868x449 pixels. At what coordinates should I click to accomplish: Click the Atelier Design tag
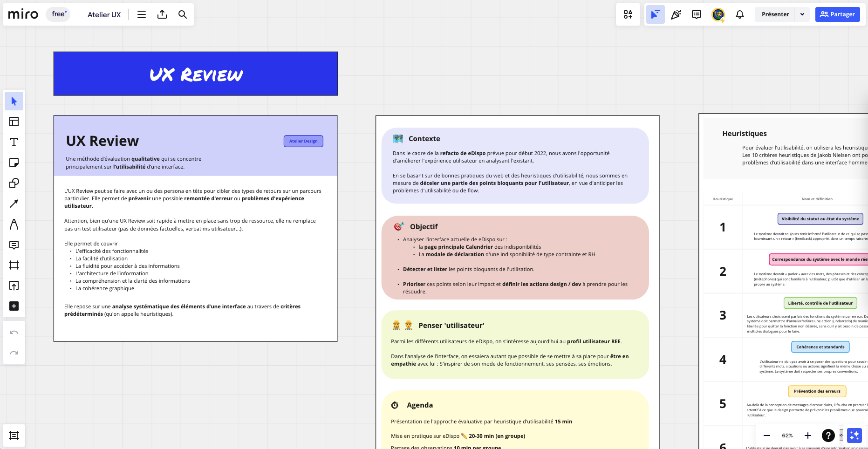(x=303, y=141)
